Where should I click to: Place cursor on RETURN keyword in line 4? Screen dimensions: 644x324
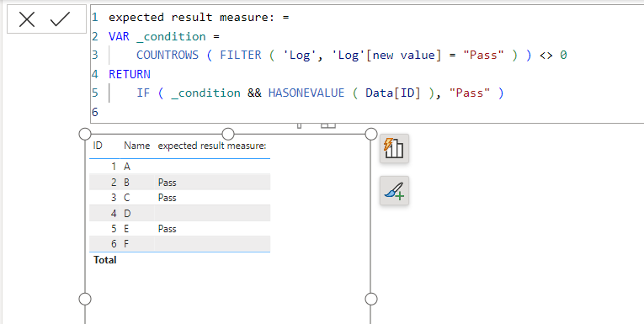(130, 74)
